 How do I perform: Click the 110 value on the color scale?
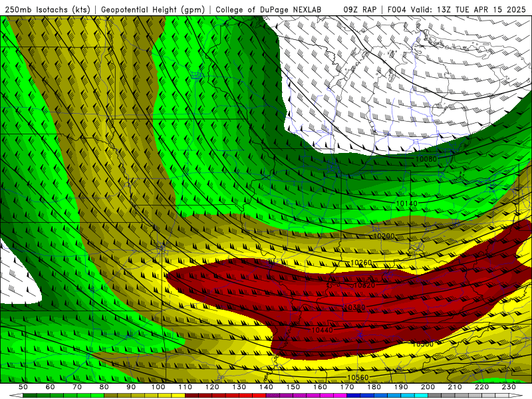[185, 387]
